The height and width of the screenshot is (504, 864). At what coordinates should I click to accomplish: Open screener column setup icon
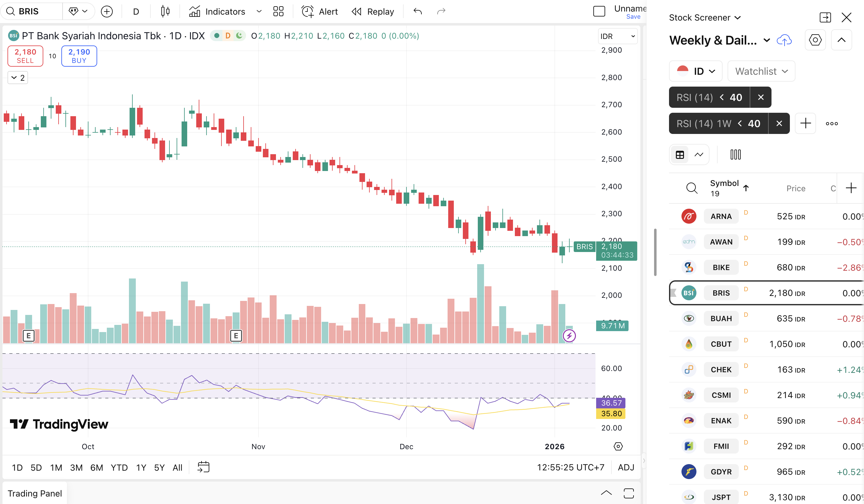(735, 155)
